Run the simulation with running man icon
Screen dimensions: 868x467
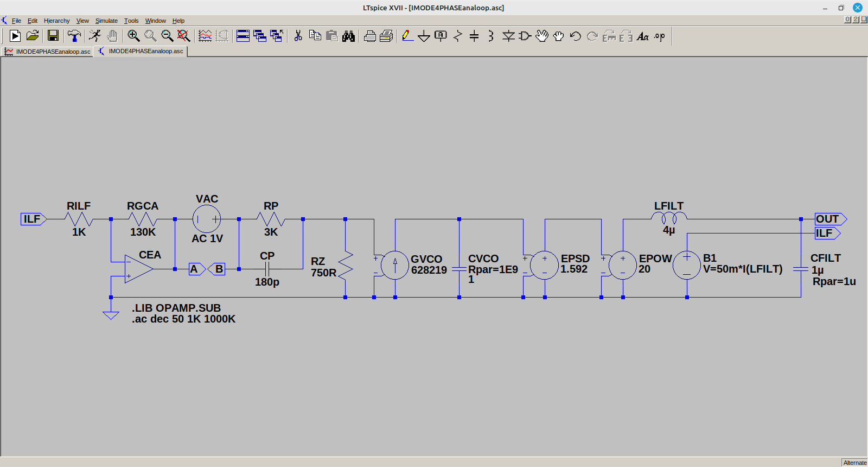tap(95, 36)
